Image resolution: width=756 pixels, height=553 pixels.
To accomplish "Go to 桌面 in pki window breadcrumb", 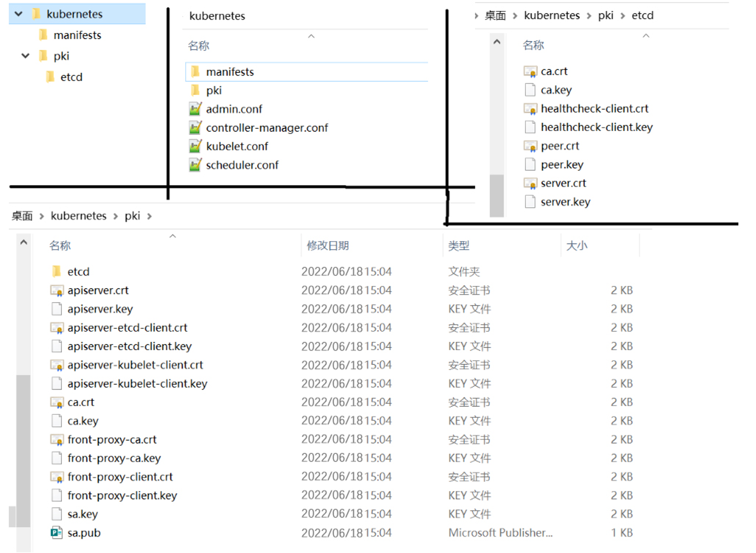I will click(22, 216).
